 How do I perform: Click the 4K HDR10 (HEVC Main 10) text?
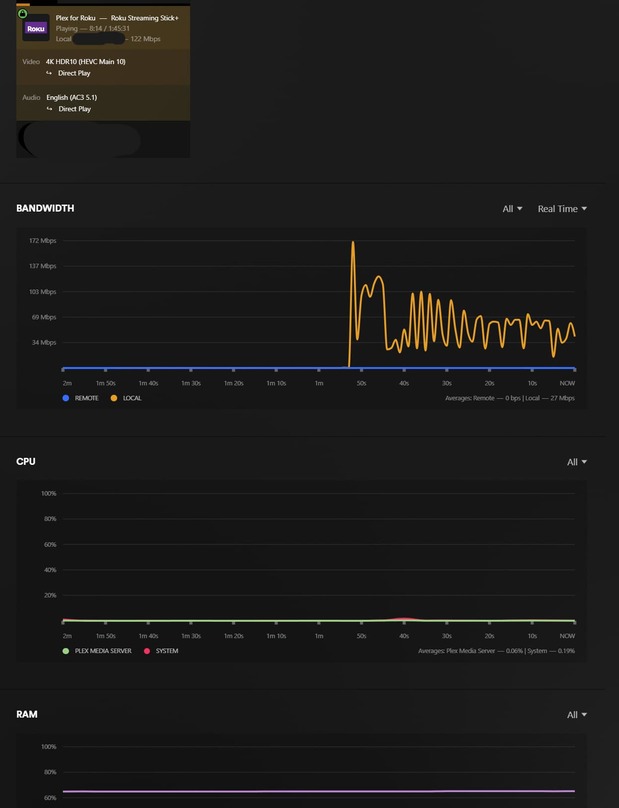coord(86,61)
